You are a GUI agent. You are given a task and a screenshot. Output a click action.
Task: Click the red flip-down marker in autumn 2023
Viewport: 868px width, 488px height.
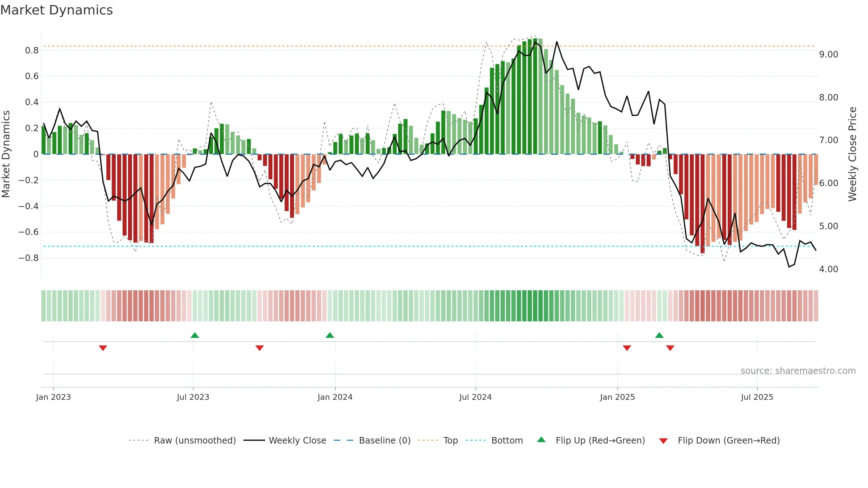pyautogui.click(x=260, y=348)
